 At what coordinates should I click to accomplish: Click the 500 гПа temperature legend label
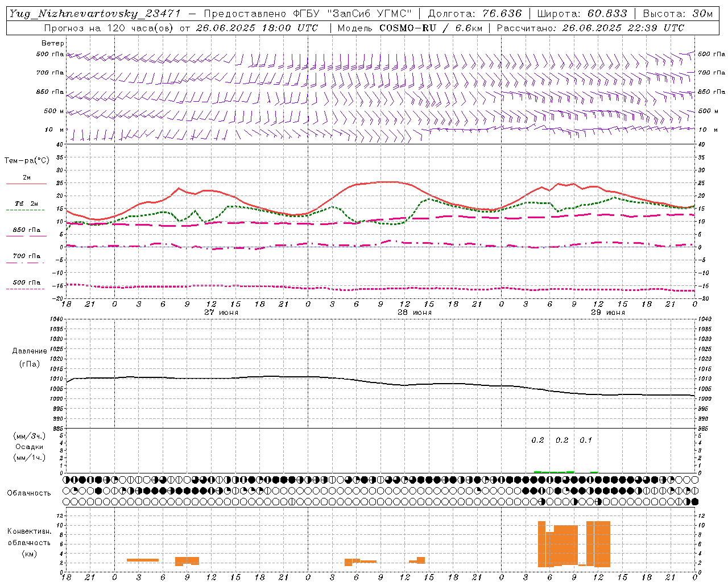[x=27, y=282]
